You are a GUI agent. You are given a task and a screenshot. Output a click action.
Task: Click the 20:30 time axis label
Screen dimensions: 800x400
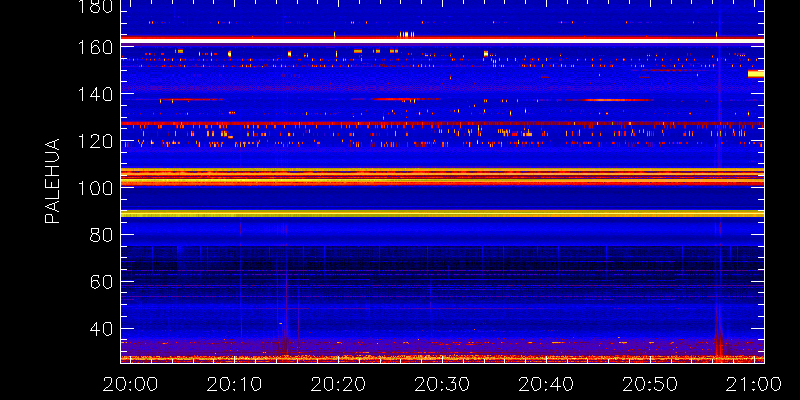442,384
